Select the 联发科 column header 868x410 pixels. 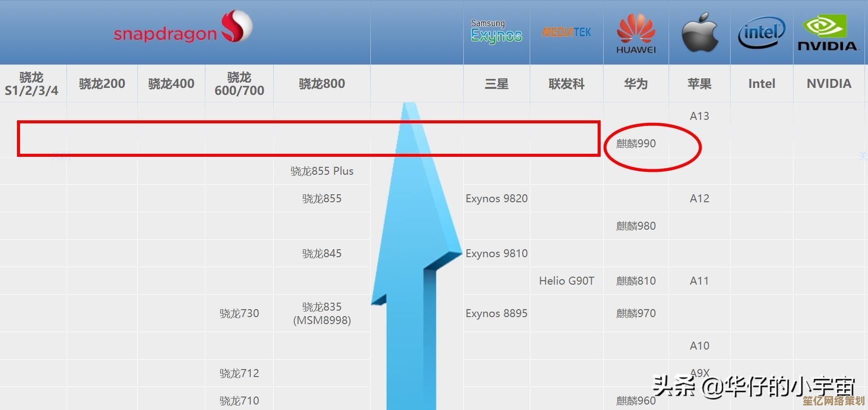[567, 84]
